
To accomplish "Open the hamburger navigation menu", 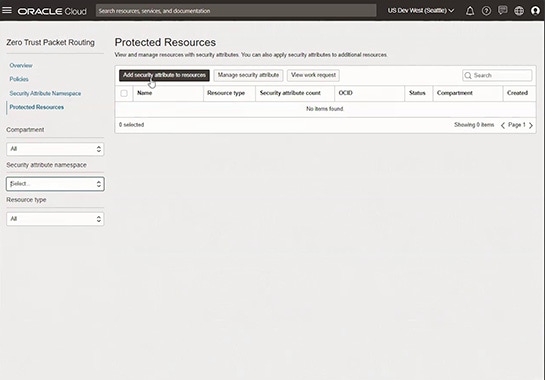I will coord(7,10).
